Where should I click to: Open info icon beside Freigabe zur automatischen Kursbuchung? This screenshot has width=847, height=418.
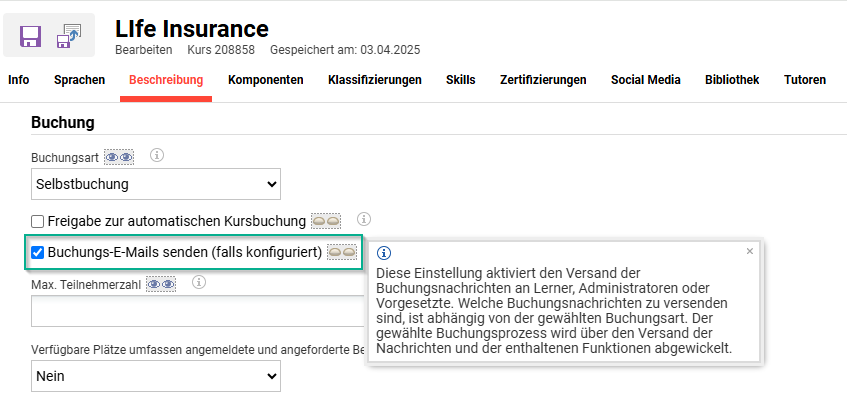[x=364, y=219]
